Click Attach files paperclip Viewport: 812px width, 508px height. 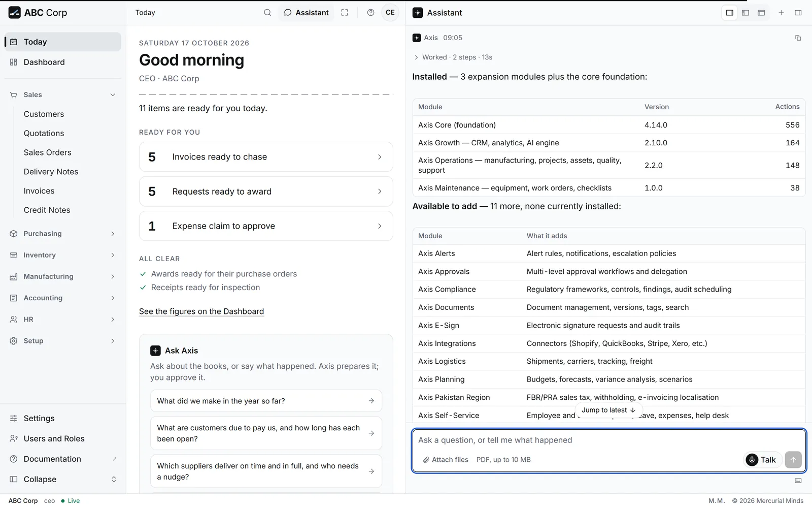tap(446, 460)
